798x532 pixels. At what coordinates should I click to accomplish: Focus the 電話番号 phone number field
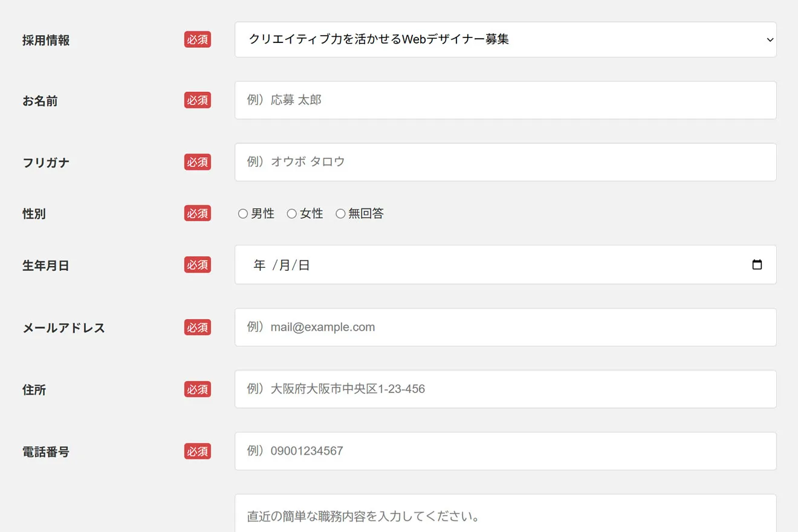[x=505, y=451]
